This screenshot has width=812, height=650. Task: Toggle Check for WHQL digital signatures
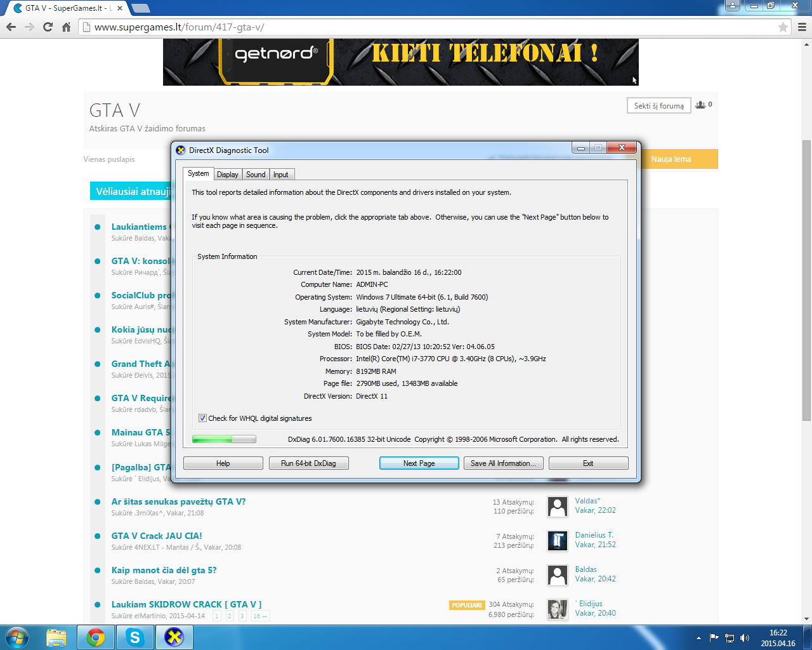click(x=202, y=418)
